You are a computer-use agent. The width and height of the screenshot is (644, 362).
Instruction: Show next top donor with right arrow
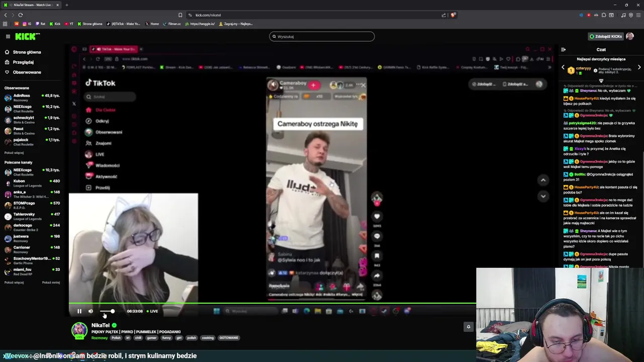[639, 67]
